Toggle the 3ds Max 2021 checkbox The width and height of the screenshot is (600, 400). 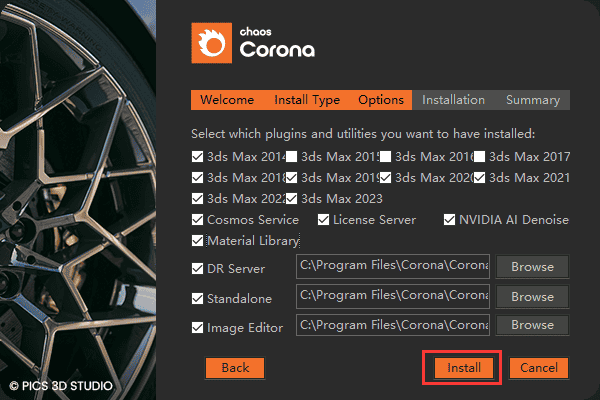[x=480, y=178]
